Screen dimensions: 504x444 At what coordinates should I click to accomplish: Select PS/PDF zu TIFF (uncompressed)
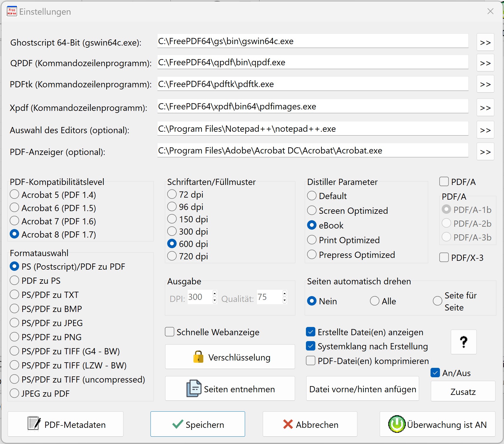click(77, 379)
